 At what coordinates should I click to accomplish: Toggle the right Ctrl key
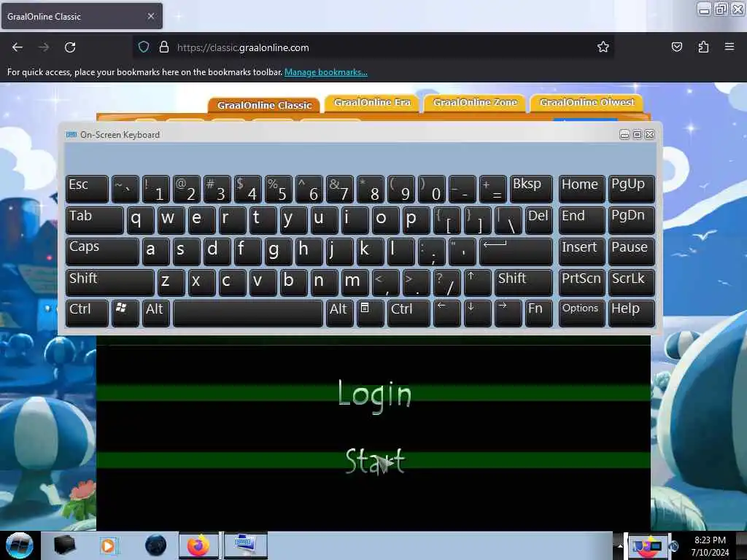click(409, 314)
